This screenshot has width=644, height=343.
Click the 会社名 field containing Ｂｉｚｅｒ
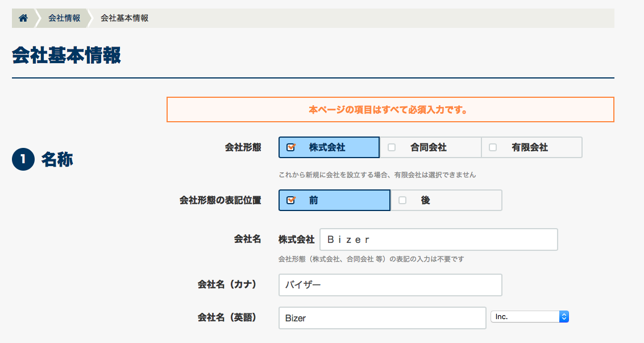click(438, 239)
